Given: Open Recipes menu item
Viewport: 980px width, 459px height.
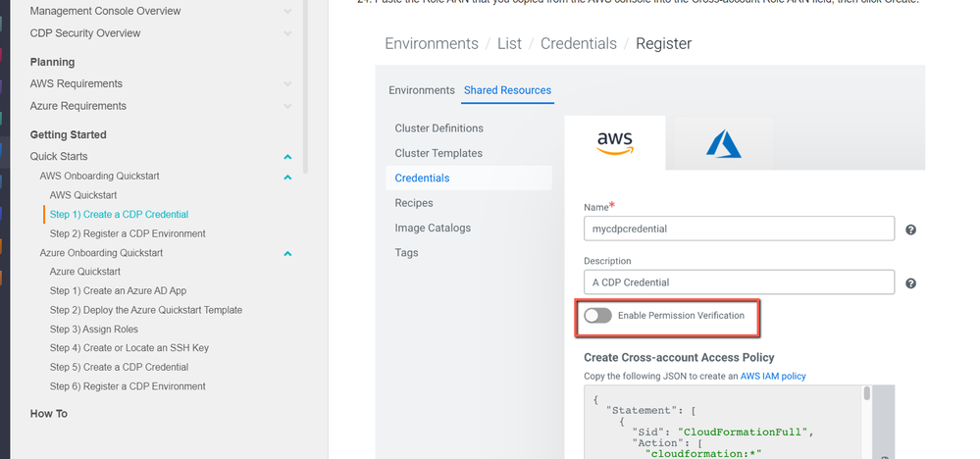Looking at the screenshot, I should click(x=414, y=203).
